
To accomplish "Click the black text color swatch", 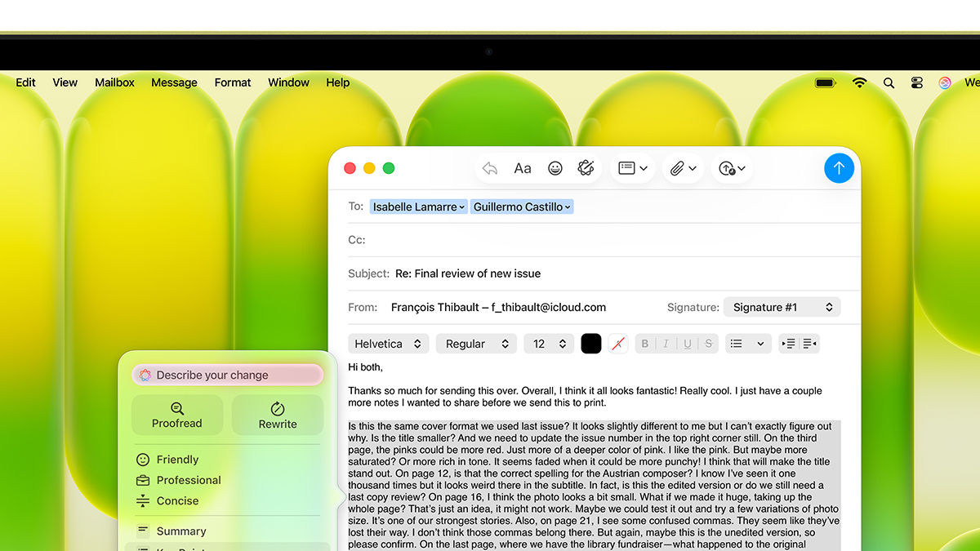I will tap(591, 344).
